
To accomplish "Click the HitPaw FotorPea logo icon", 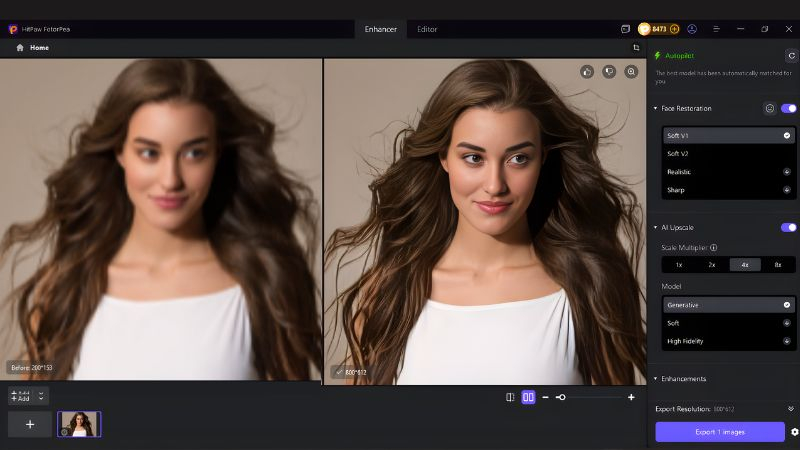I will 13,29.
